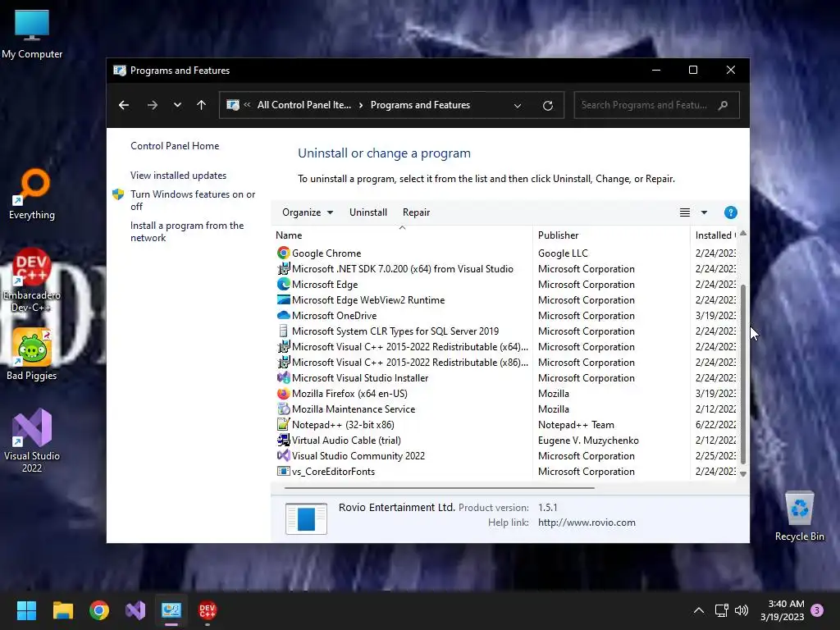
Task: Sort by the Installed On column header
Action: (x=714, y=235)
